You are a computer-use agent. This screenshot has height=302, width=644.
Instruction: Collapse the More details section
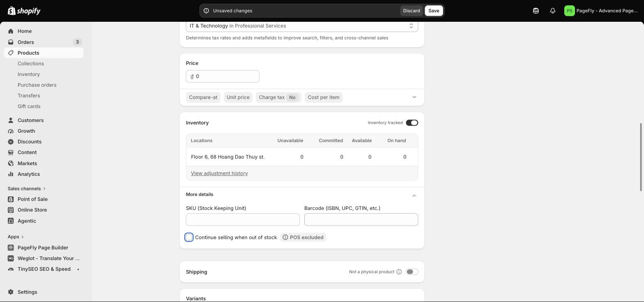[414, 196]
